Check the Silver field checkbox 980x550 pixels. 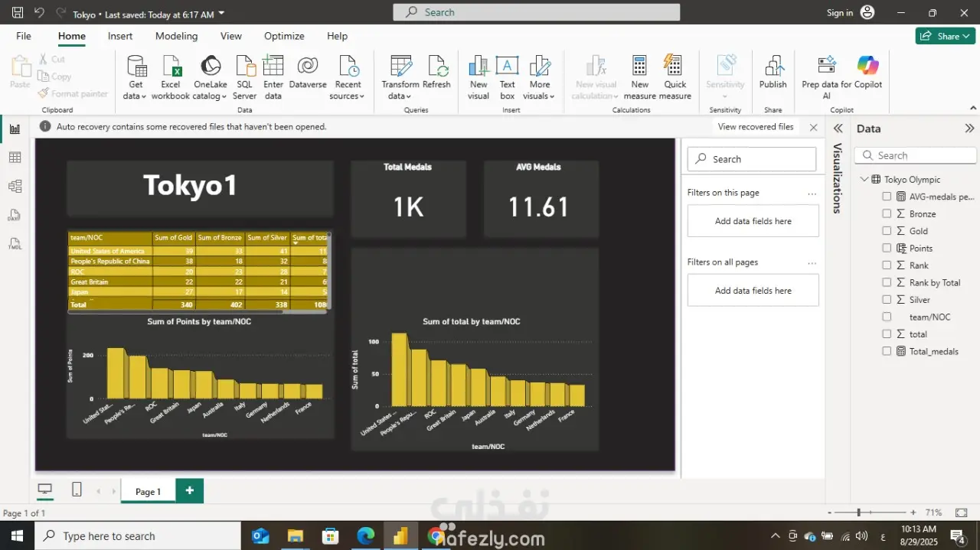[x=887, y=299]
